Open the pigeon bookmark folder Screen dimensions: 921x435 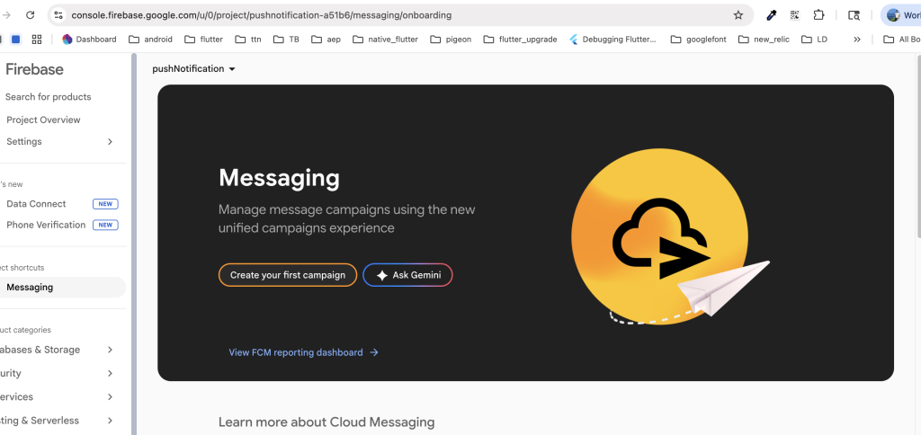pyautogui.click(x=451, y=39)
